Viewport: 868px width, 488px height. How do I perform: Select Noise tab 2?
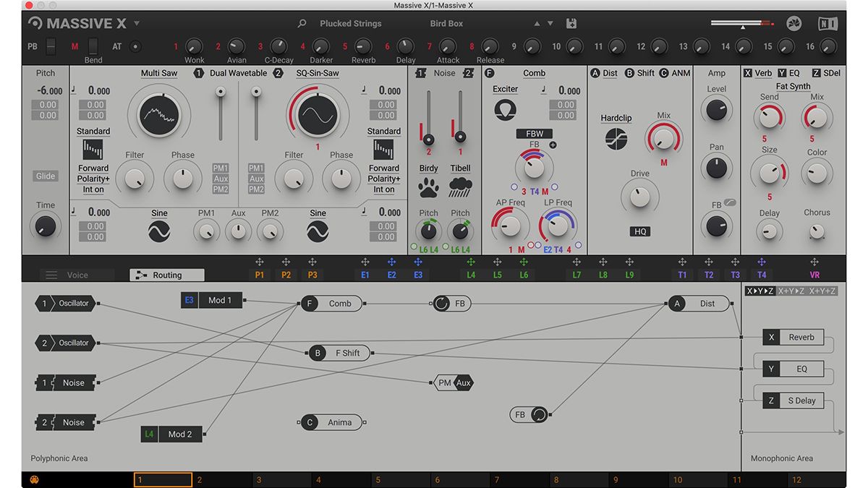(467, 73)
